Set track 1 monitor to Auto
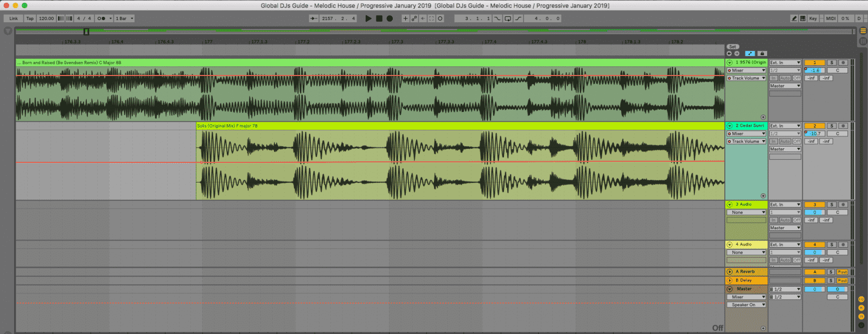Screen dimensions: 868x334 coord(785,78)
